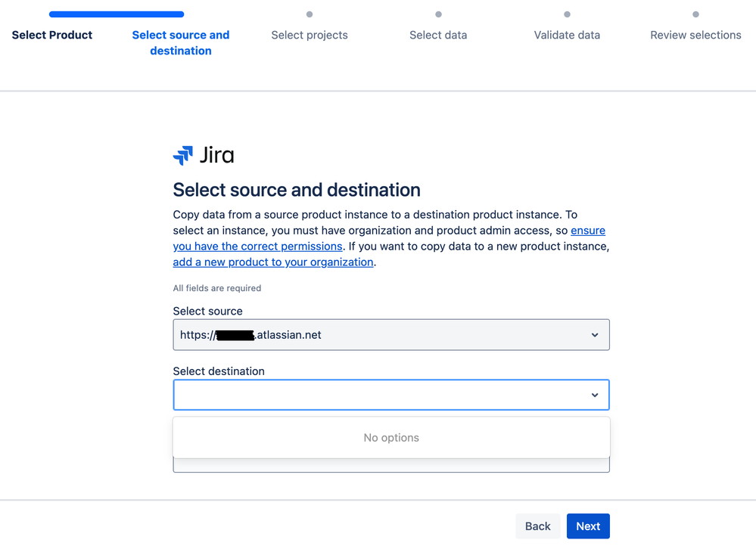The image size is (756, 546).
Task: Go to the Select Product step
Action: click(52, 36)
